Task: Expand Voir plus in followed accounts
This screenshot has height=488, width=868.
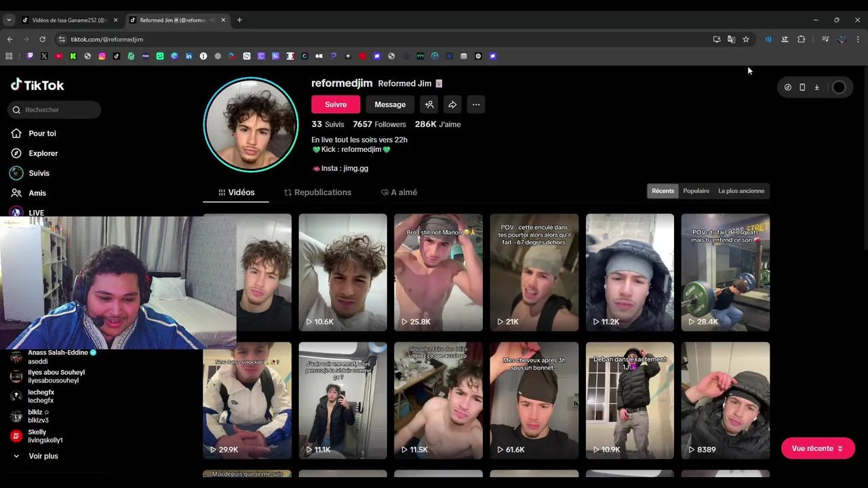Action: click(x=37, y=456)
